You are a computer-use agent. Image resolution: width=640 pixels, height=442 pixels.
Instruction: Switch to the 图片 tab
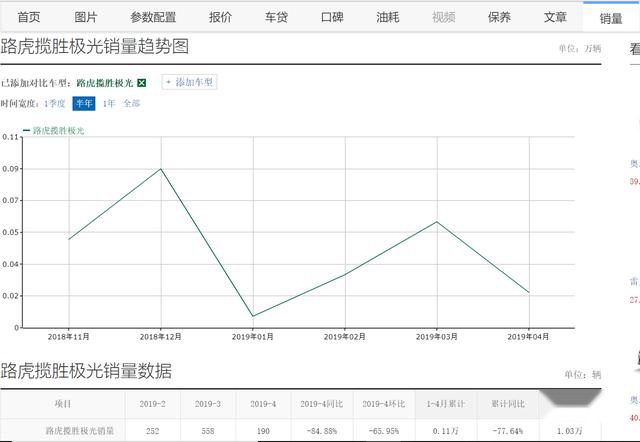[x=86, y=17]
